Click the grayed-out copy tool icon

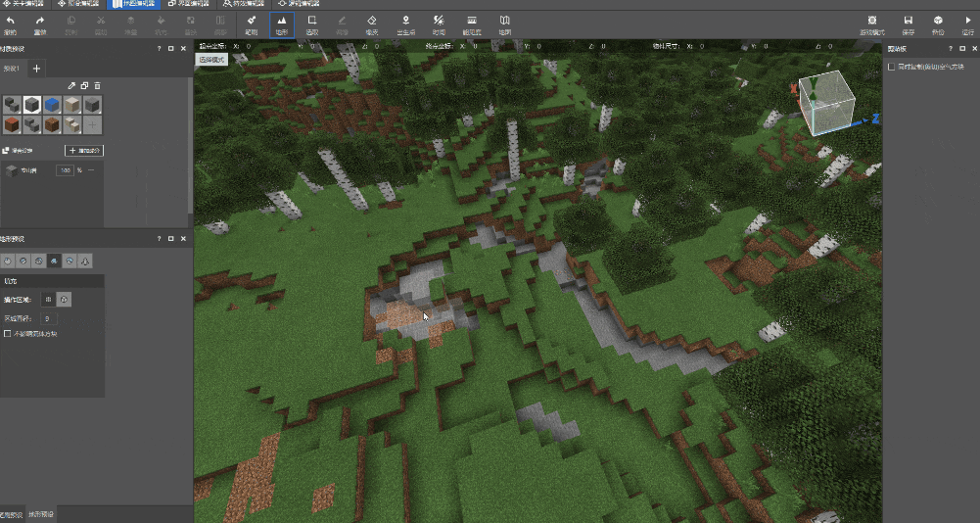70,22
